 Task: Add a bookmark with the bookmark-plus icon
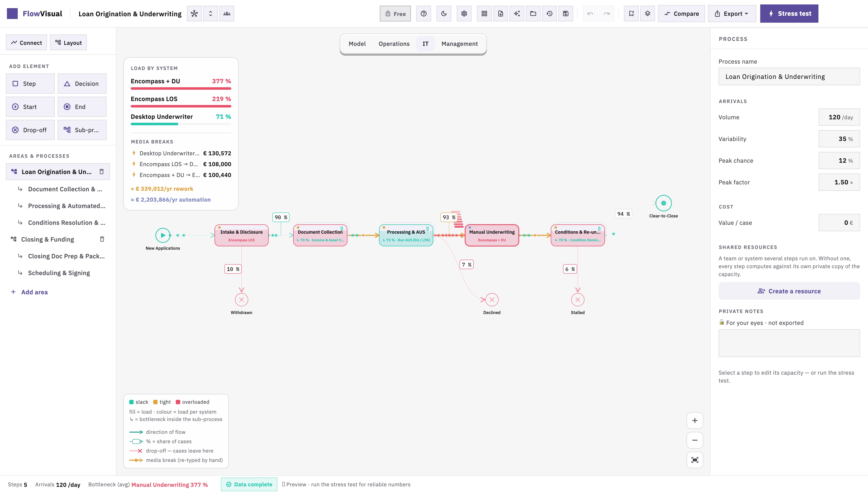tap(631, 14)
